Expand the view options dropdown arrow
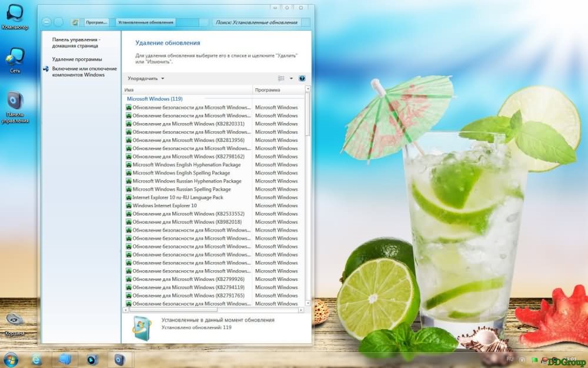 (x=291, y=78)
